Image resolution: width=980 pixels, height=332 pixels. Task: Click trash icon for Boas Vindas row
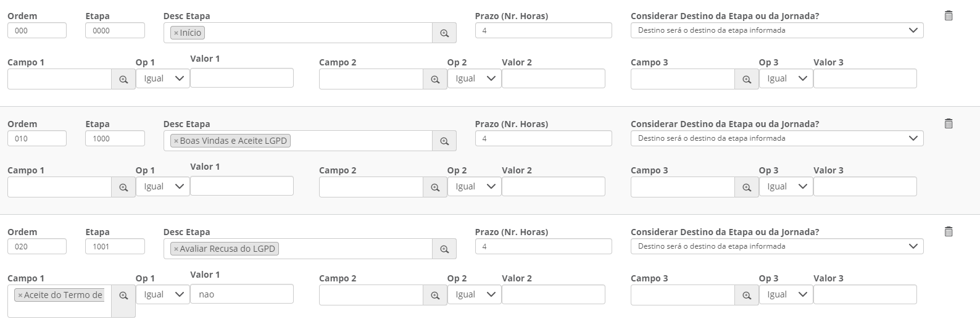(x=949, y=123)
